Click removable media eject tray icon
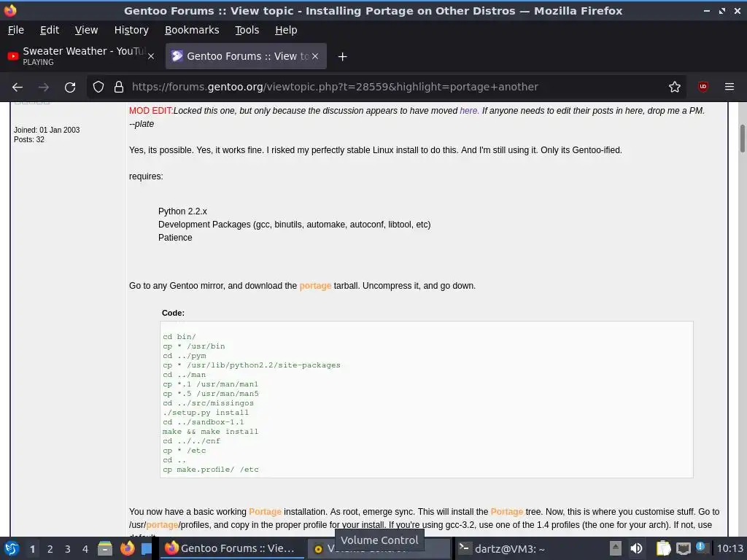 pos(616,548)
